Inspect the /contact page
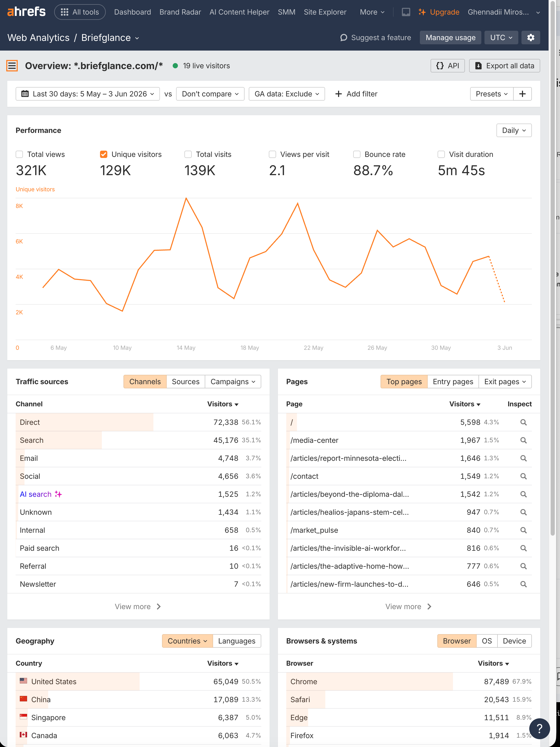 coord(524,476)
